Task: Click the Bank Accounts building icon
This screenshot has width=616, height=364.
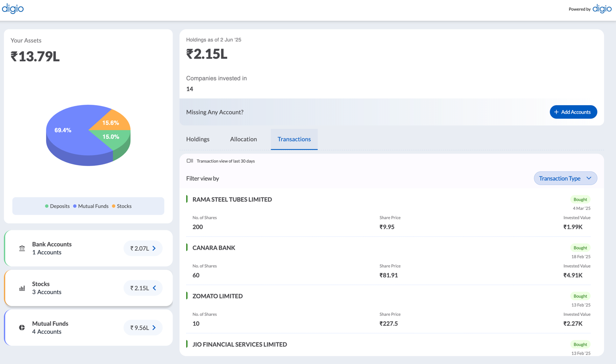Action: tap(22, 248)
